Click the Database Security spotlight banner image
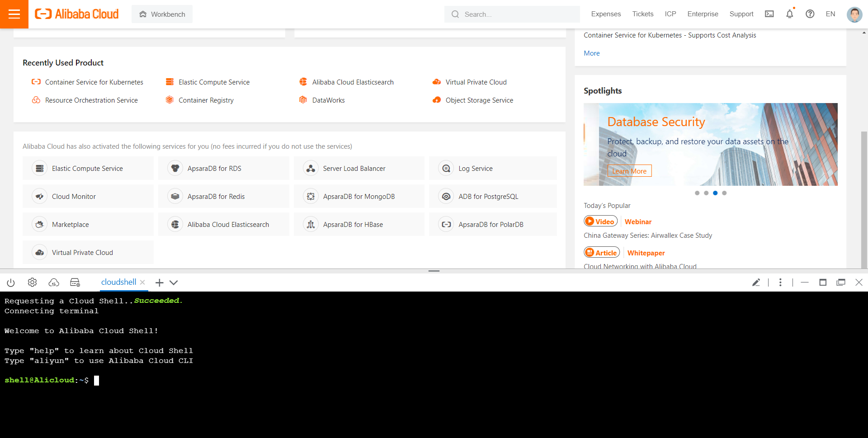 710,144
